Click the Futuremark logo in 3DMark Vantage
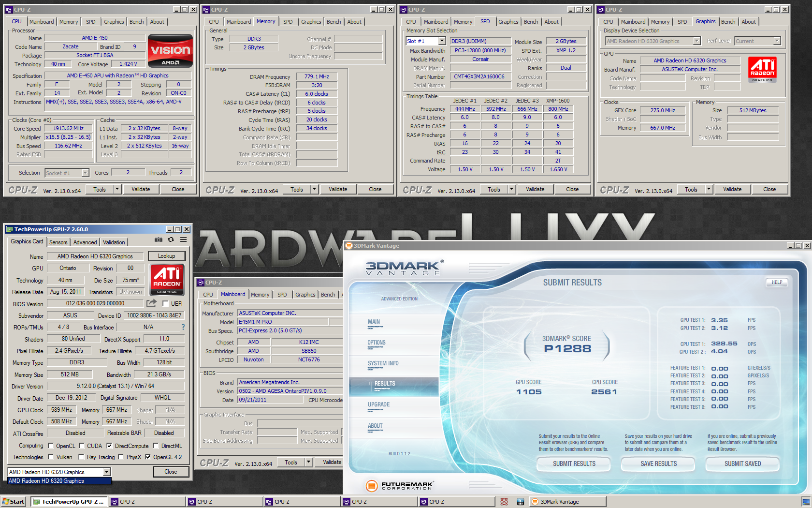This screenshot has height=508, width=812. tap(400, 486)
